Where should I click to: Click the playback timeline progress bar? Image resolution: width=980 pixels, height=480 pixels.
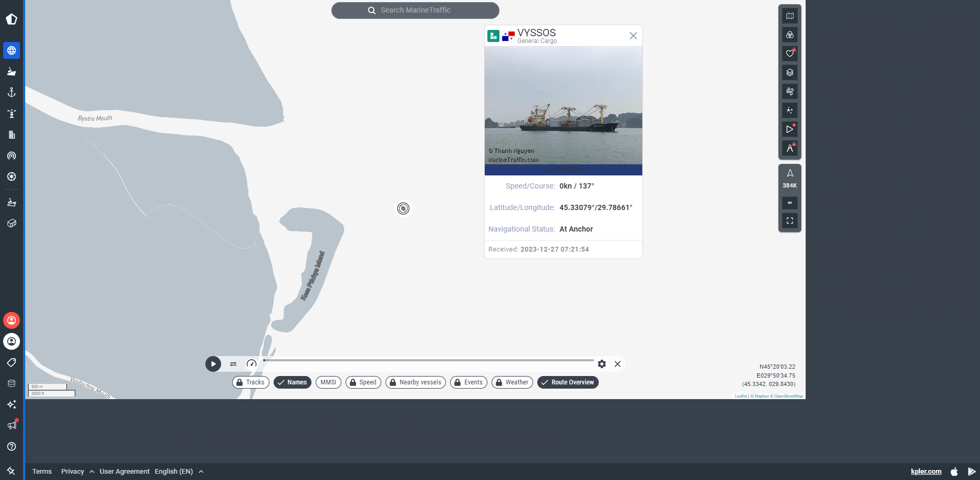(x=429, y=361)
